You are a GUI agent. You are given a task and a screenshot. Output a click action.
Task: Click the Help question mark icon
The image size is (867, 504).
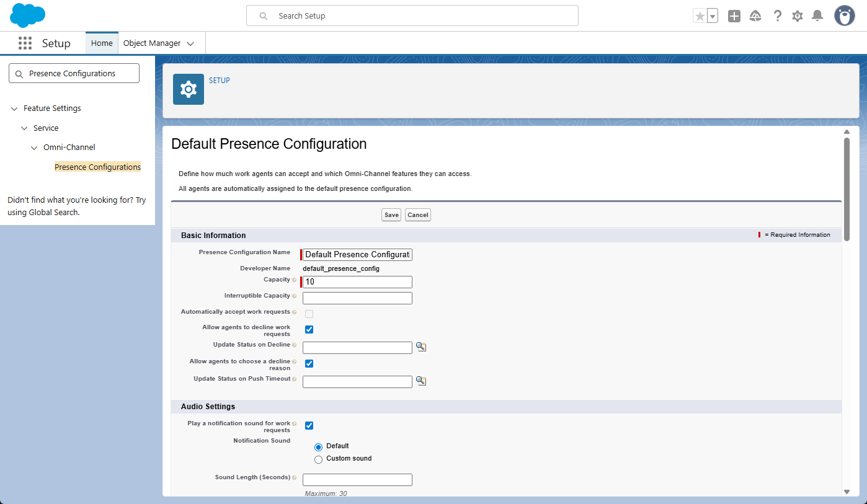tap(777, 16)
